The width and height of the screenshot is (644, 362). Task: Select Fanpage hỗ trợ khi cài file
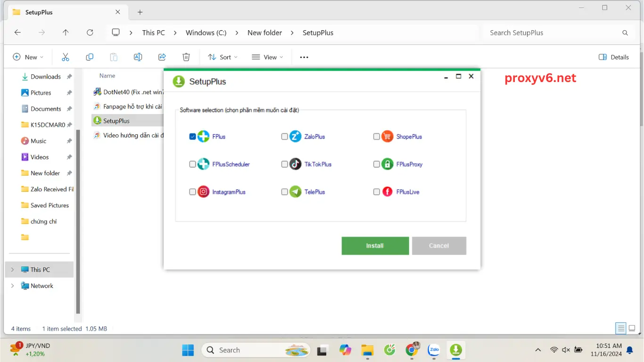click(128, 107)
